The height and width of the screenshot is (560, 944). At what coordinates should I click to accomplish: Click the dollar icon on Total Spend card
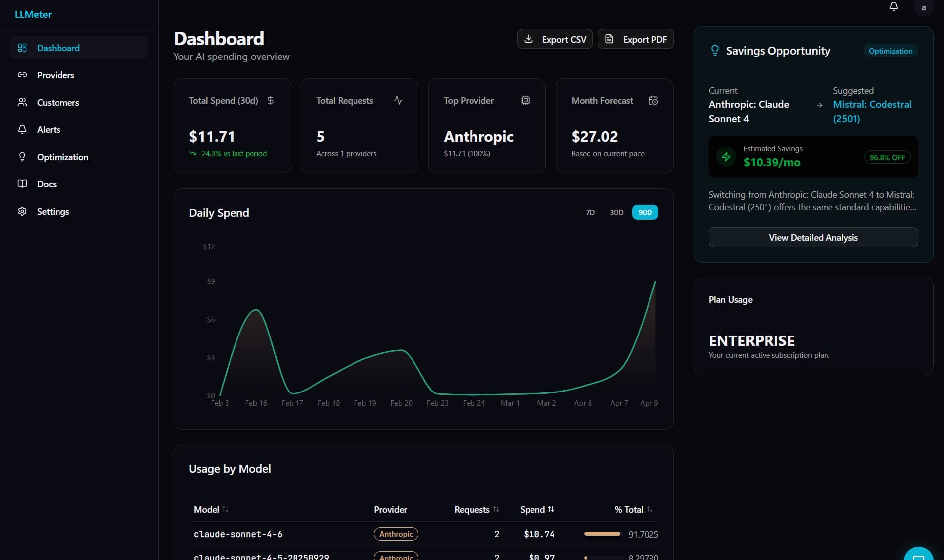click(271, 100)
